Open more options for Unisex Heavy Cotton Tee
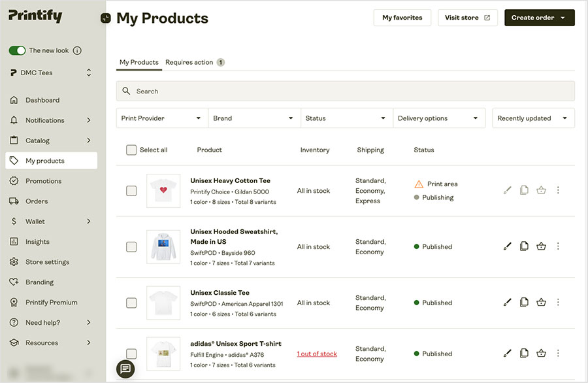Viewport: 588px width, 383px height. point(558,190)
